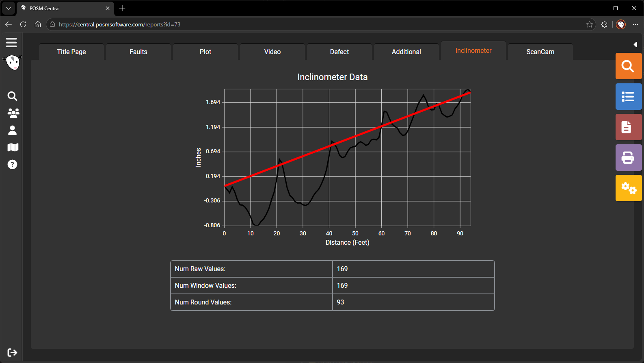Click the browser address bar URL
644x363 pixels.
pyautogui.click(x=120, y=24)
